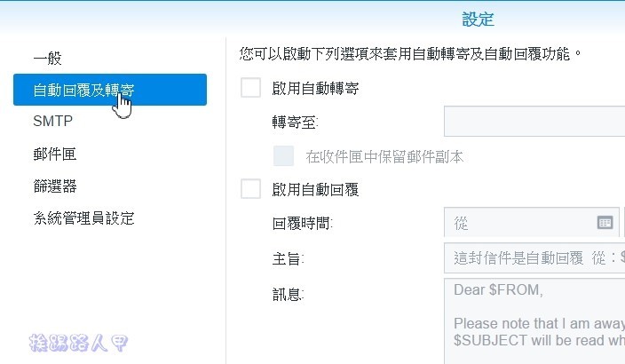Enable the 啟用自動轉寄 checkbox
The height and width of the screenshot is (364, 625).
pyautogui.click(x=251, y=88)
